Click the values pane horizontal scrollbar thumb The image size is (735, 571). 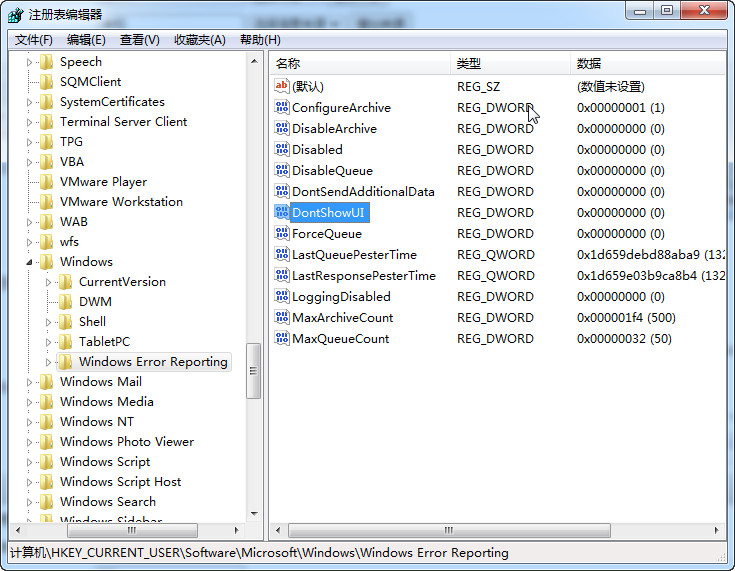point(449,530)
